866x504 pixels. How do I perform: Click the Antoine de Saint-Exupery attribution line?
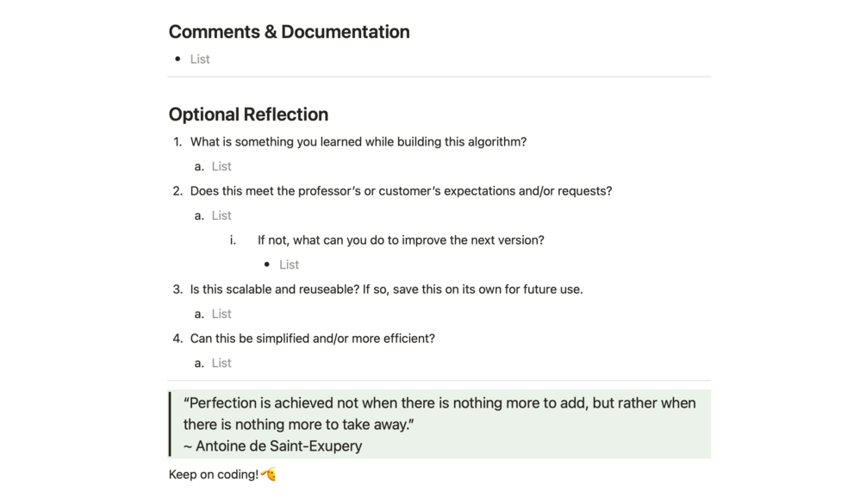273,446
